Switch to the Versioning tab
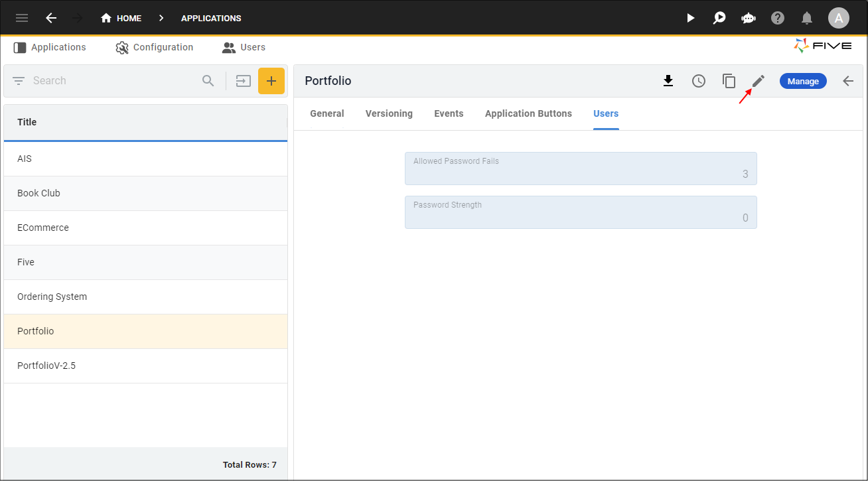The width and height of the screenshot is (868, 481). click(389, 113)
